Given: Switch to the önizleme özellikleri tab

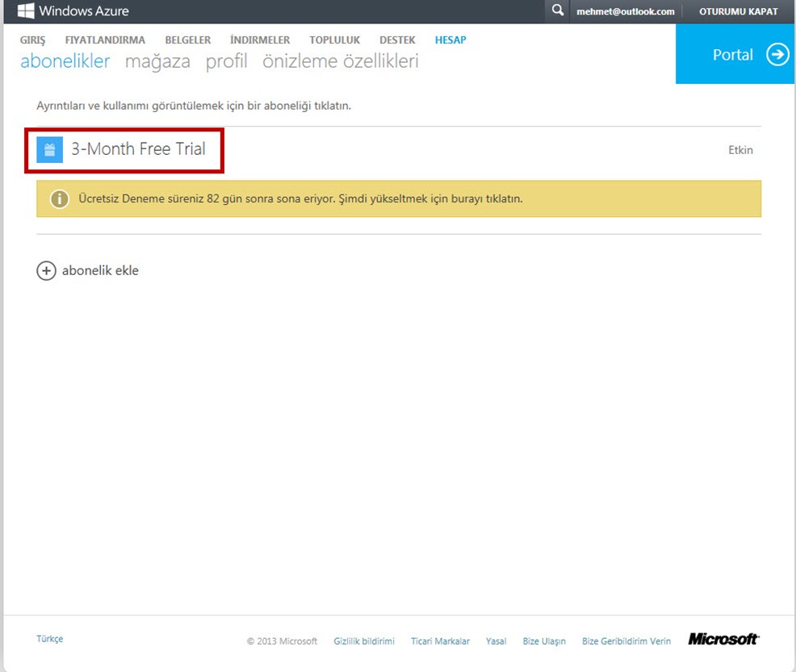Looking at the screenshot, I should [341, 61].
